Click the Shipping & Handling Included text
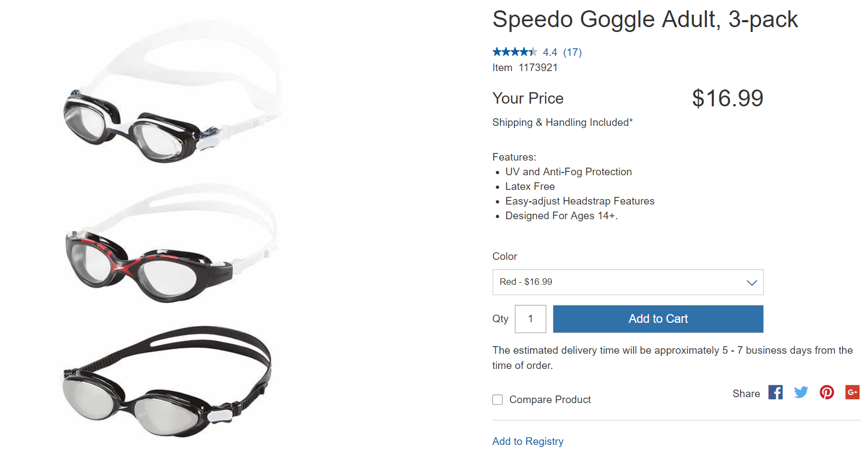Viewport: 868px width, 453px height. click(x=562, y=123)
